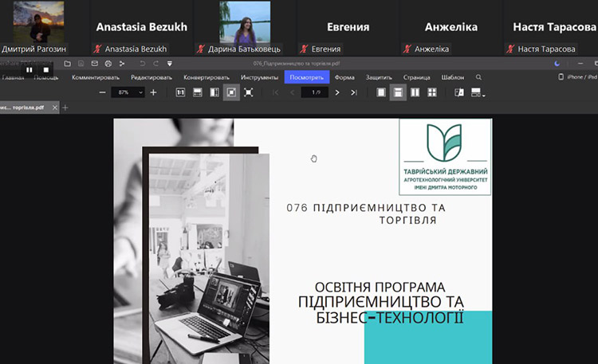Open the Комментировать tab
598x364 pixels.
[96, 77]
